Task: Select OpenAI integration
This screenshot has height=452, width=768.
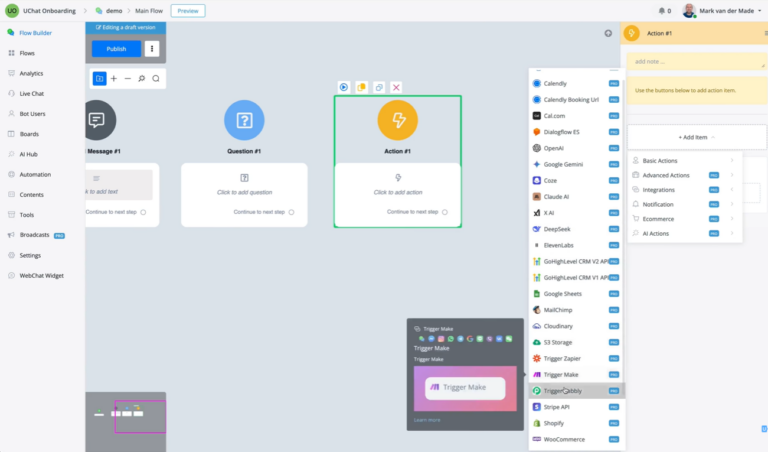Action: pos(576,148)
